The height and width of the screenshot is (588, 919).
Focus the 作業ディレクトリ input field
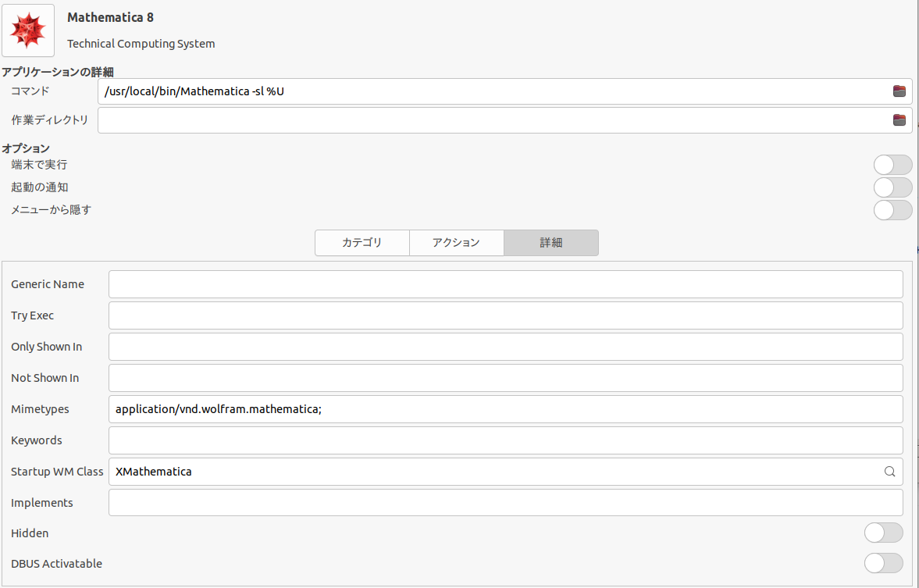tap(505, 120)
